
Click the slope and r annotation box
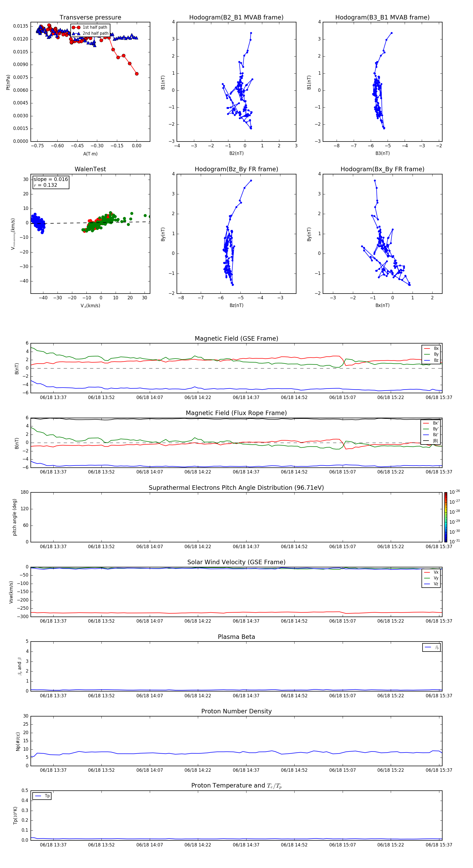pyautogui.click(x=50, y=182)
